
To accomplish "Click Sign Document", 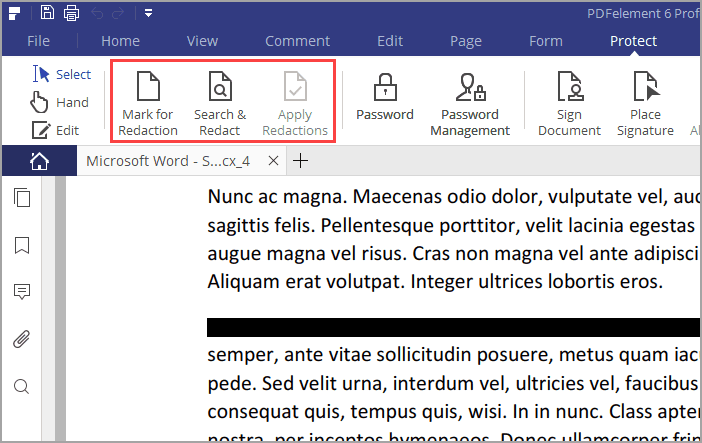I will point(569,103).
